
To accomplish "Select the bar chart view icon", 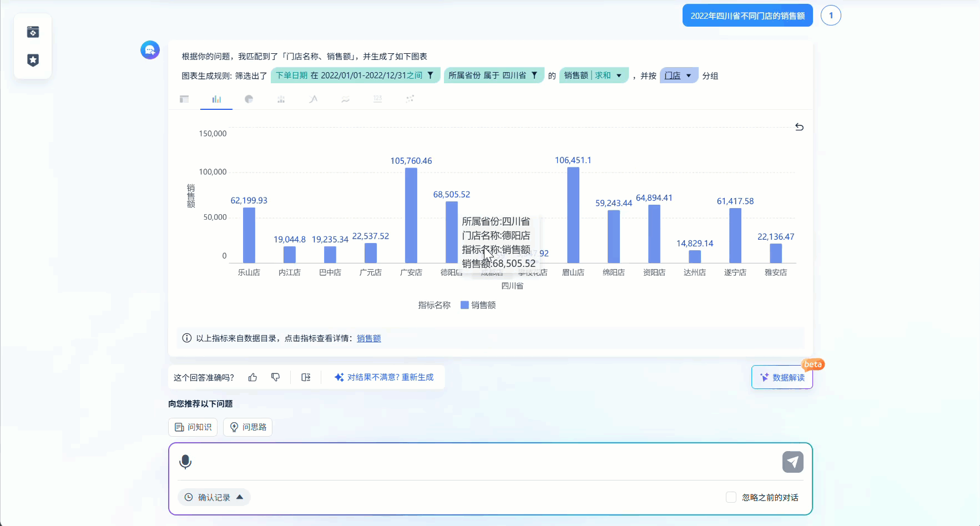I will point(216,99).
